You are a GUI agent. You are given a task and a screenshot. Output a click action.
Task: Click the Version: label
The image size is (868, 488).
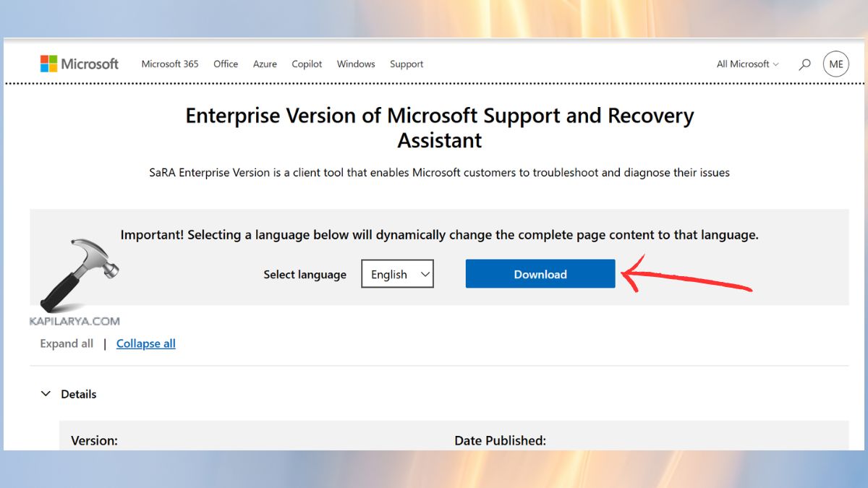tap(94, 440)
